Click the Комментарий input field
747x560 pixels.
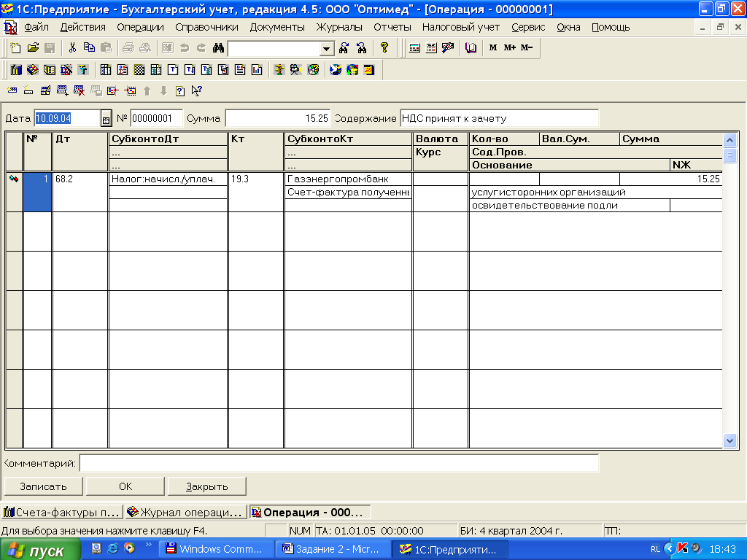(x=338, y=463)
